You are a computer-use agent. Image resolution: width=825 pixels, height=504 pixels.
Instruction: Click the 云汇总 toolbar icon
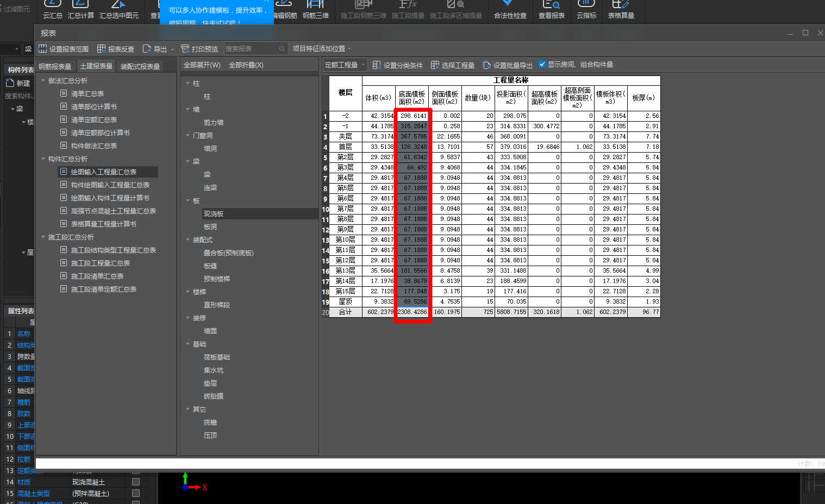click(x=53, y=10)
